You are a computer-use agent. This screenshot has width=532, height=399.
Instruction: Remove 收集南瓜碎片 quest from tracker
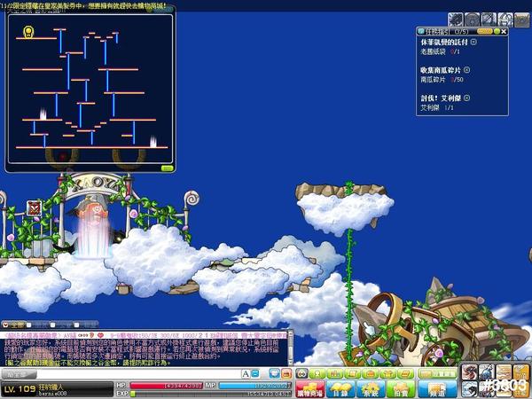467,70
